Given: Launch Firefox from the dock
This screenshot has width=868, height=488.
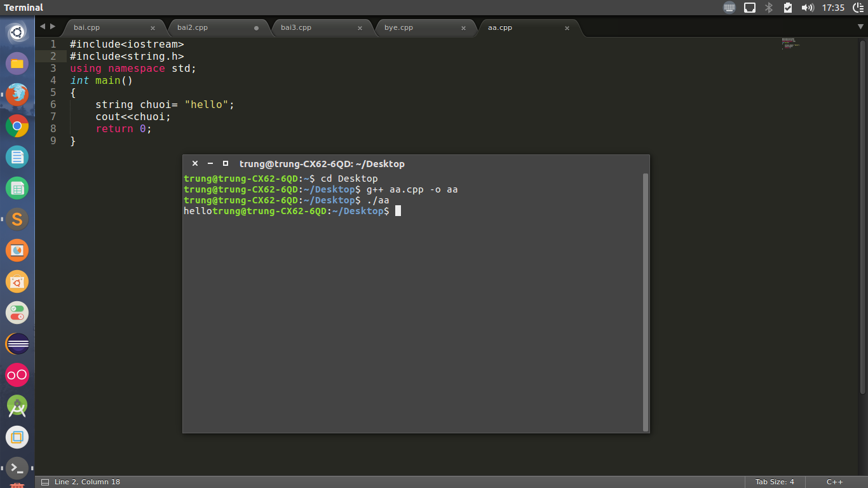Looking at the screenshot, I should coord(17,95).
